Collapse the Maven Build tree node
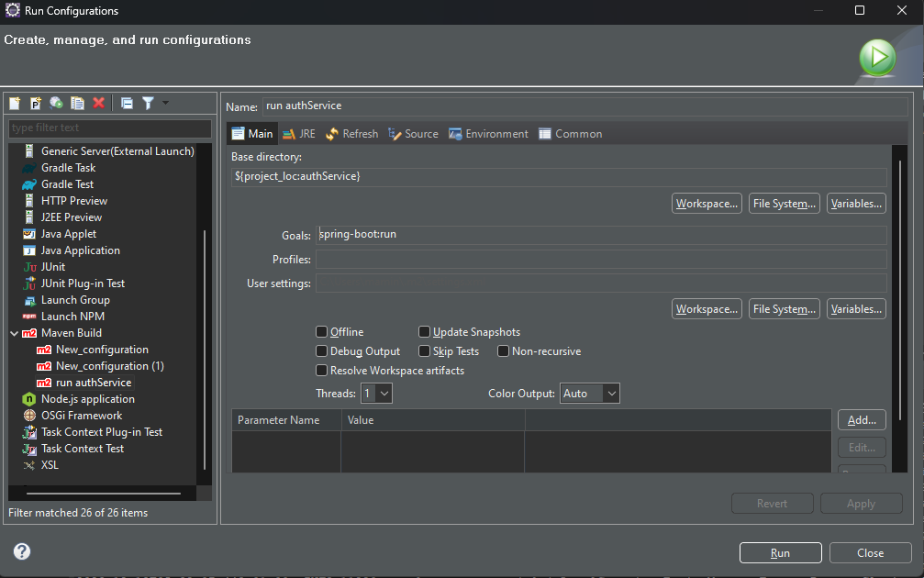 pos(14,333)
